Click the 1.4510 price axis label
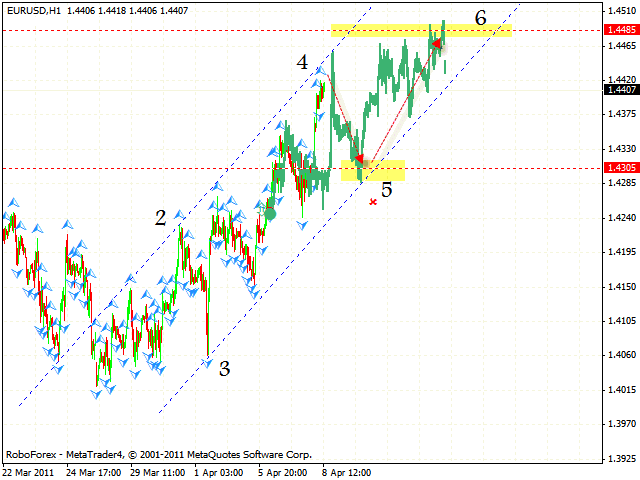The width and height of the screenshot is (640, 480). point(622,11)
